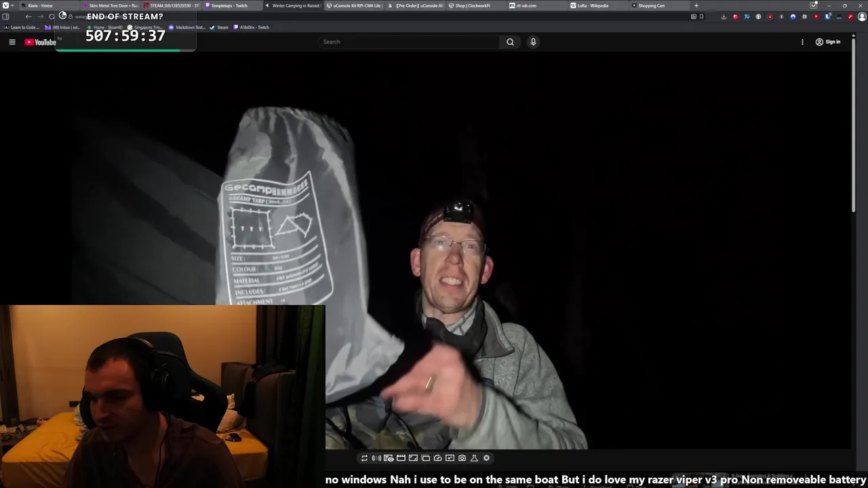Toggle the expand-player frame icon
Screen dimensions: 868x488
(413, 458)
